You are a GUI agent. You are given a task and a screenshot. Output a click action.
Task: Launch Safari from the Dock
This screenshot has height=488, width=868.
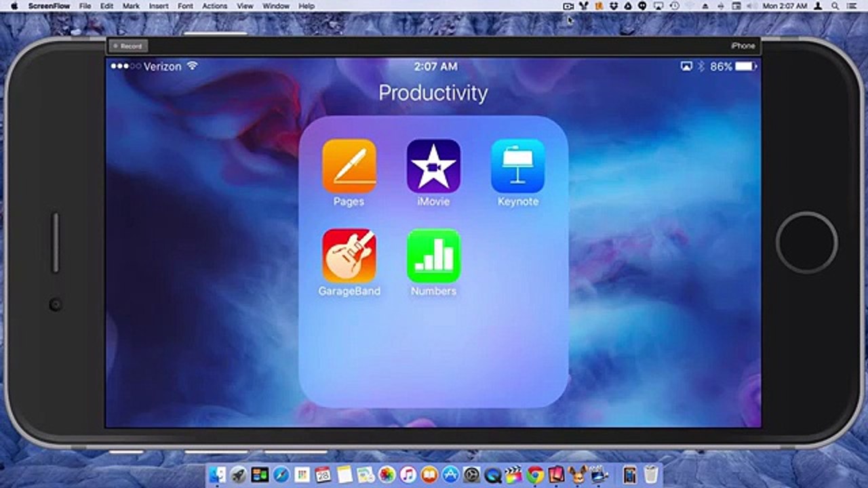point(281,474)
